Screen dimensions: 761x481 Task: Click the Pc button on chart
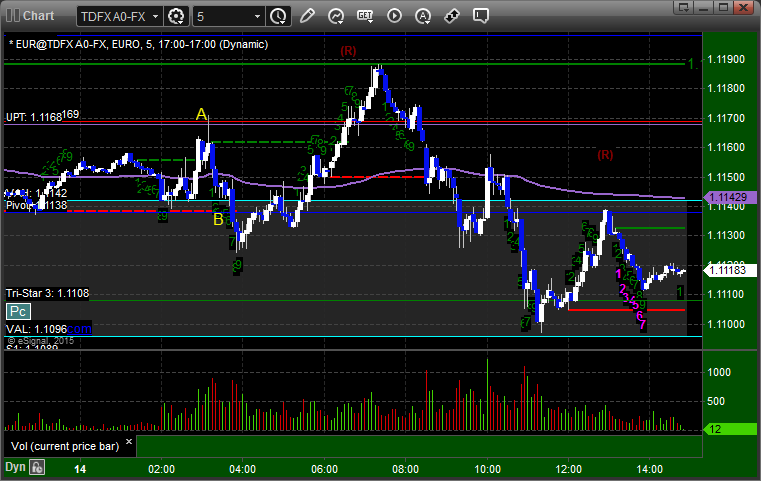18,312
